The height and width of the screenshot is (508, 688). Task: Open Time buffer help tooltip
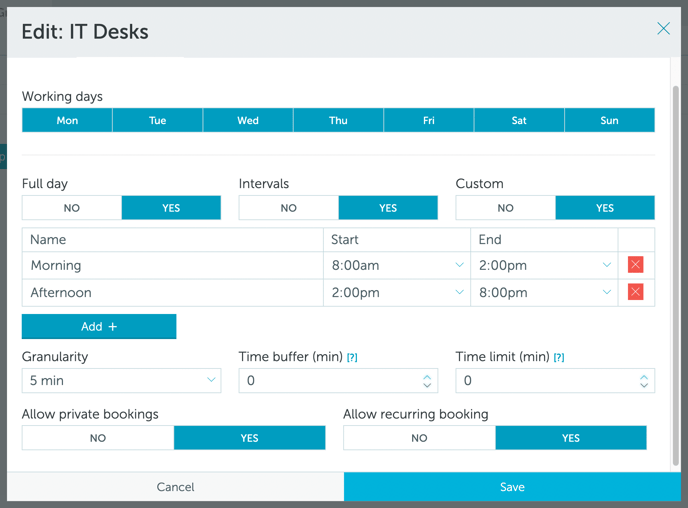[x=352, y=357]
